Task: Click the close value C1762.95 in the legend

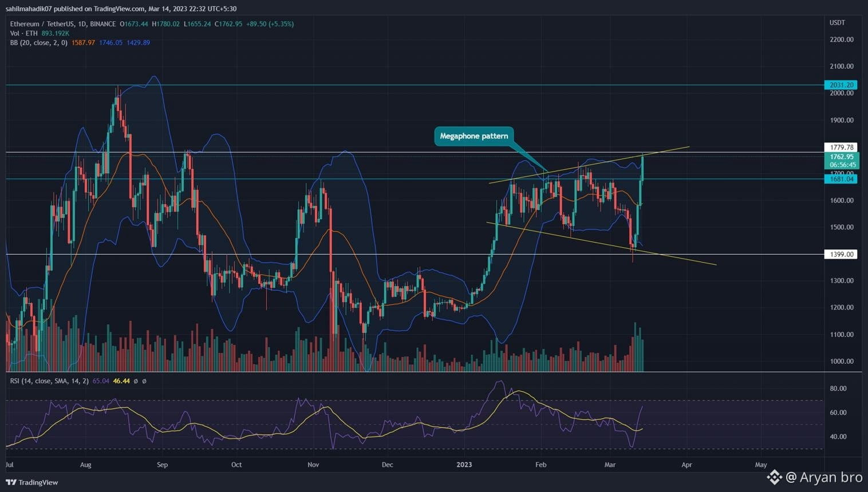Action: coord(228,24)
